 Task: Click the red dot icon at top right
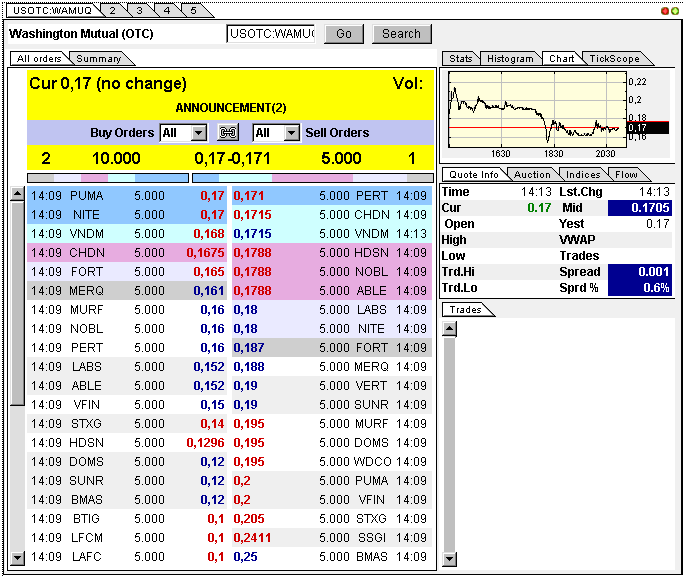tap(665, 11)
